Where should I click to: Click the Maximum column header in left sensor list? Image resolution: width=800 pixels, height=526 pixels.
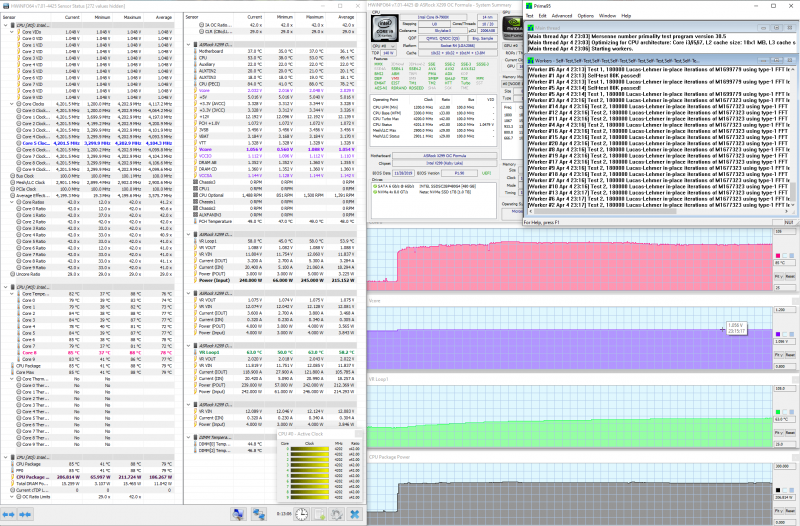131,17
